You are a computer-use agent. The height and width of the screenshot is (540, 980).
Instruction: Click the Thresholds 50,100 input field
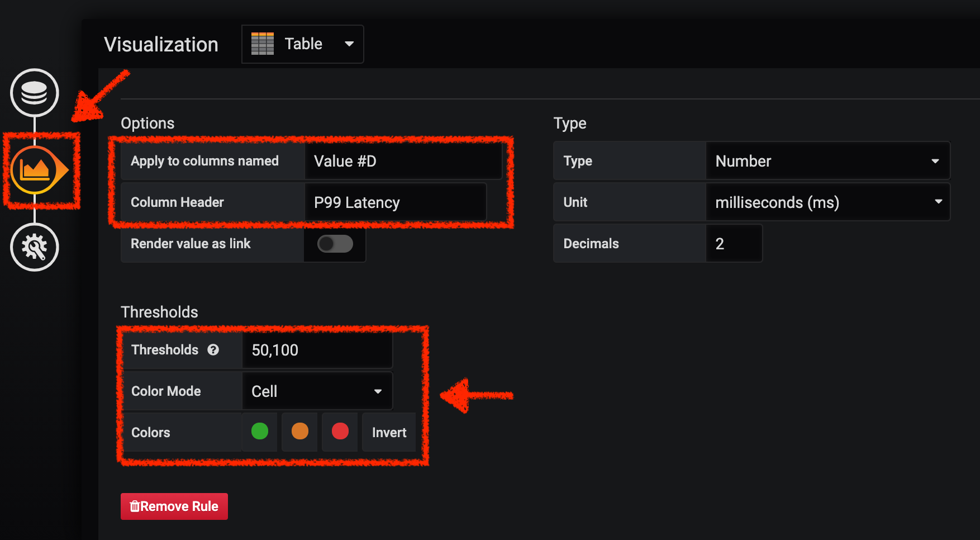[317, 350]
